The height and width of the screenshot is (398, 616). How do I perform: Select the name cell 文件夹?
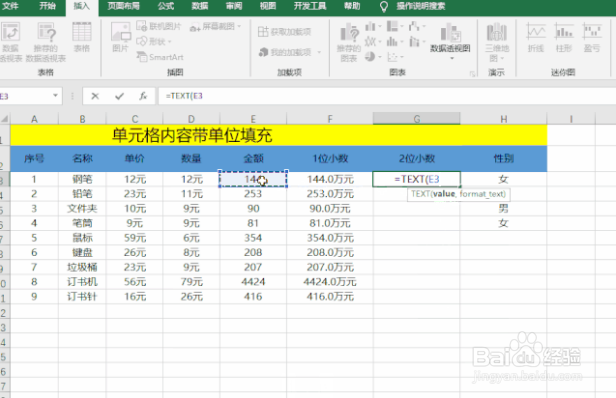pos(82,208)
